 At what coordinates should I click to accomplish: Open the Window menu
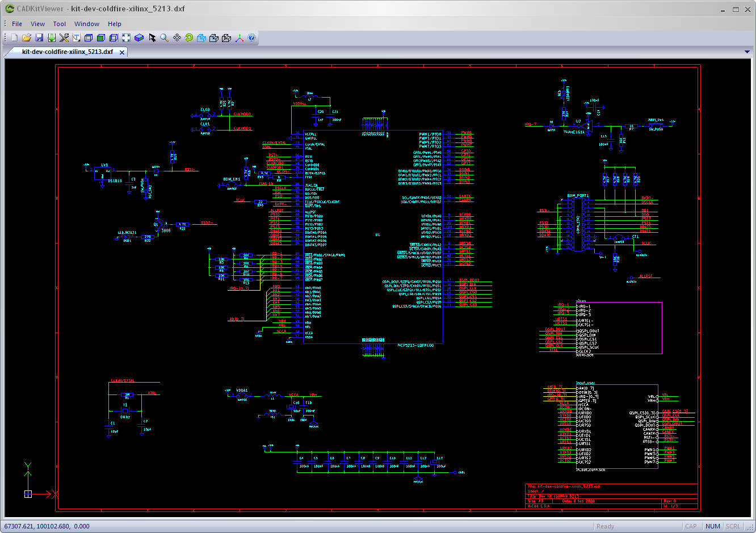[86, 24]
